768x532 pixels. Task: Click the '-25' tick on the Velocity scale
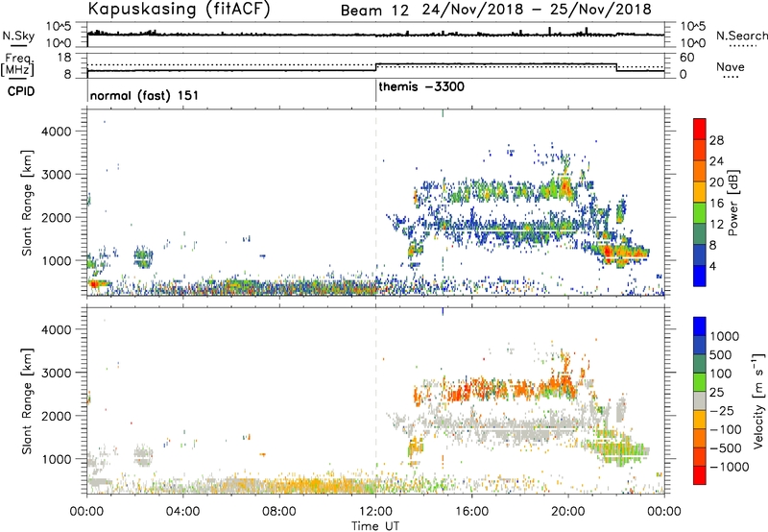724,411
